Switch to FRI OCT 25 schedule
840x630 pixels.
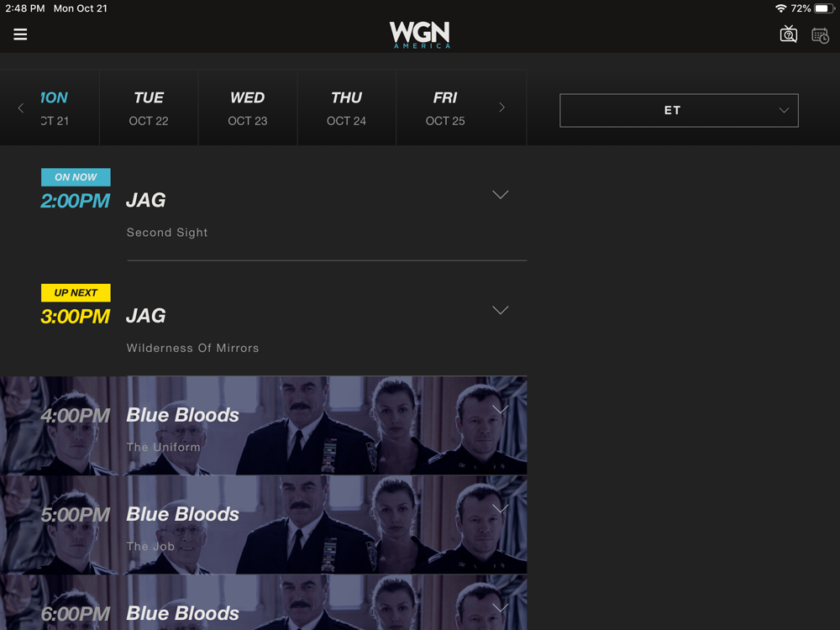[x=445, y=108]
